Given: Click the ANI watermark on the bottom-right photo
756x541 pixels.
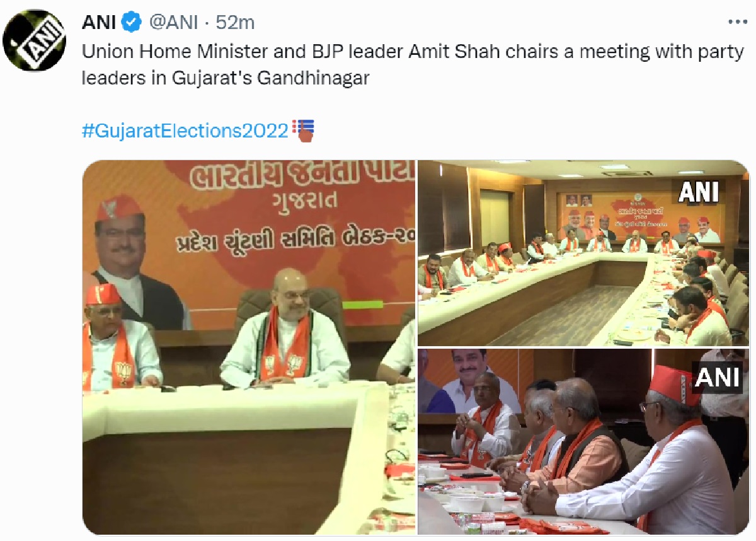Looking at the screenshot, I should click(x=717, y=377).
